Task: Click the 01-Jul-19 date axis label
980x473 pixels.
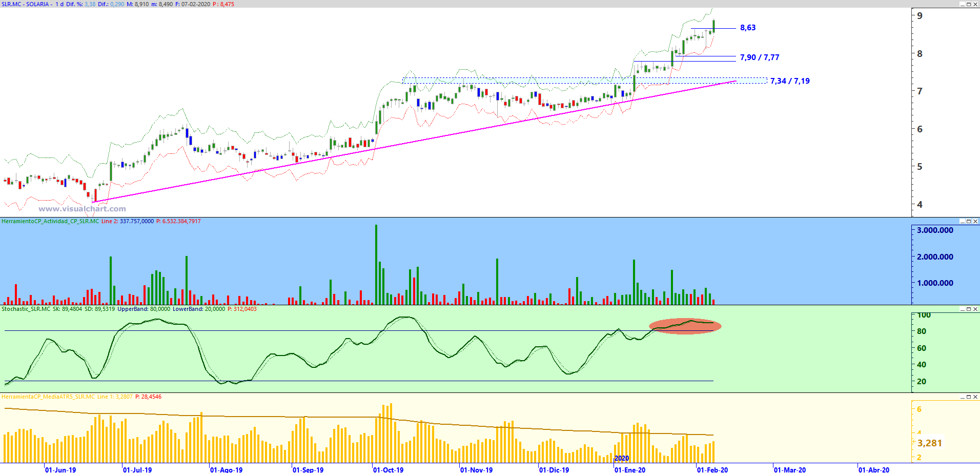Action: [137, 469]
